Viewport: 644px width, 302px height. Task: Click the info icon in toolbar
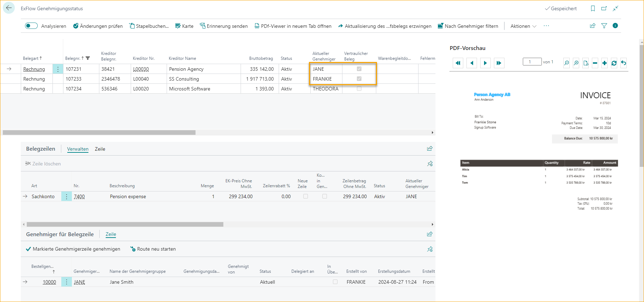point(615,26)
